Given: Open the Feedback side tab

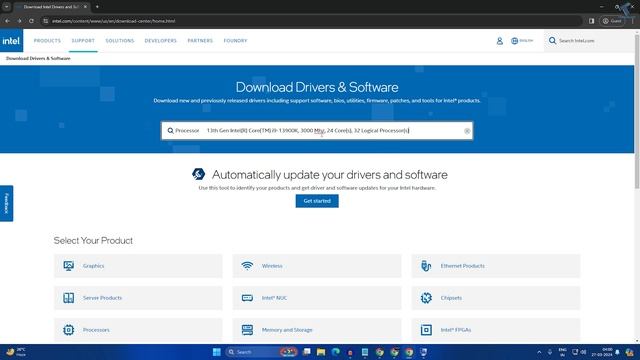Looking at the screenshot, I should coord(7,203).
